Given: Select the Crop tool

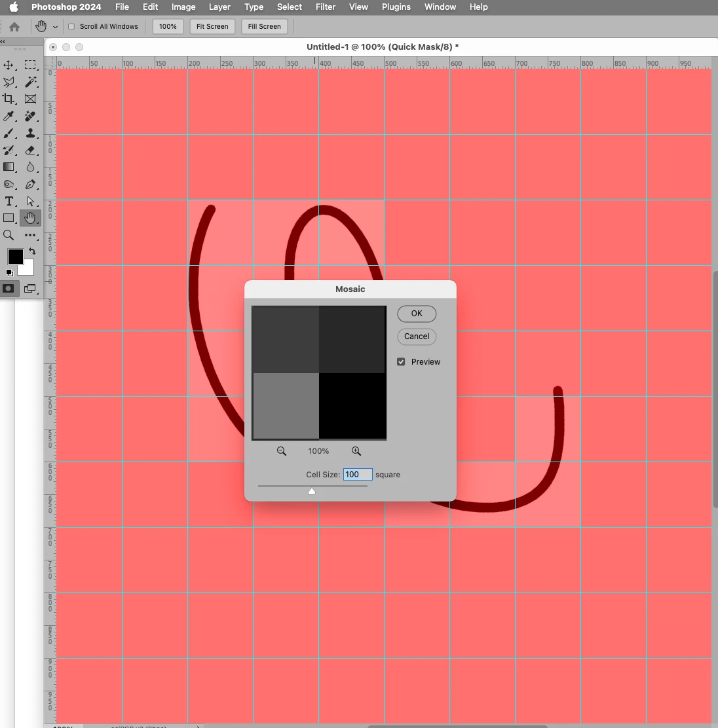Looking at the screenshot, I should (x=9, y=99).
